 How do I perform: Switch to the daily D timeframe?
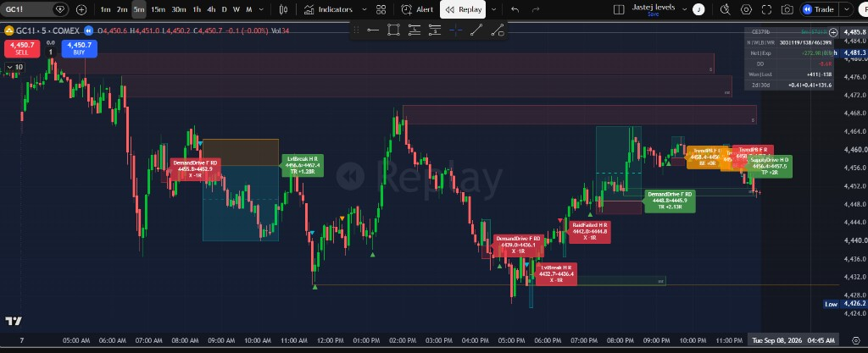[224, 9]
